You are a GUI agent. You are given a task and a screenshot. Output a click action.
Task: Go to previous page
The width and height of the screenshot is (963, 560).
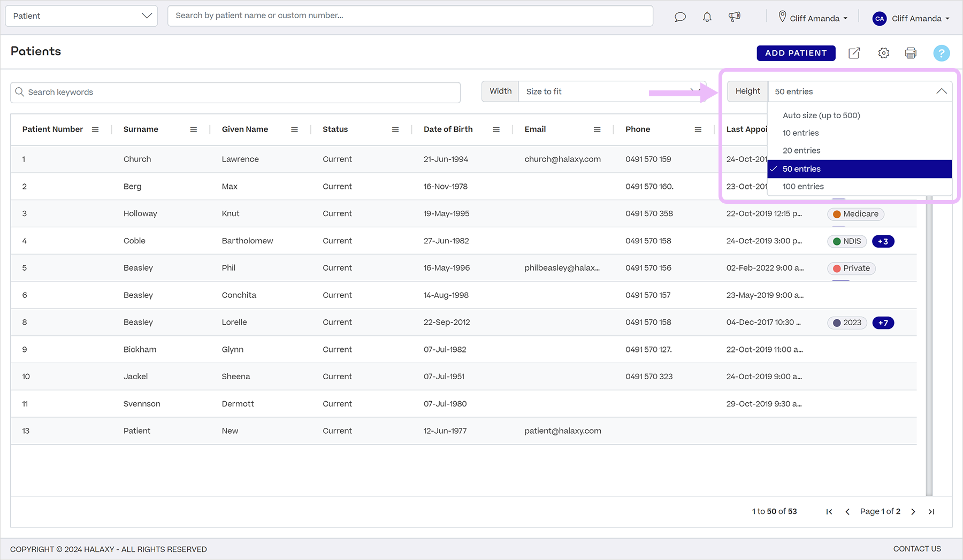click(x=847, y=512)
